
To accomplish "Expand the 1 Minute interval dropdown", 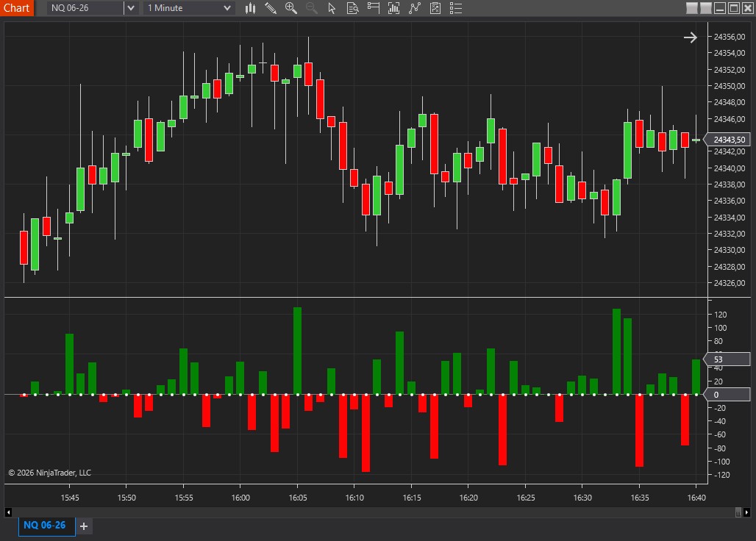I will (227, 8).
